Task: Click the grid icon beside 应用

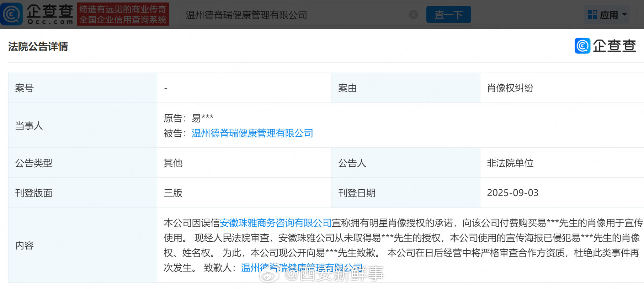Action: (x=592, y=15)
